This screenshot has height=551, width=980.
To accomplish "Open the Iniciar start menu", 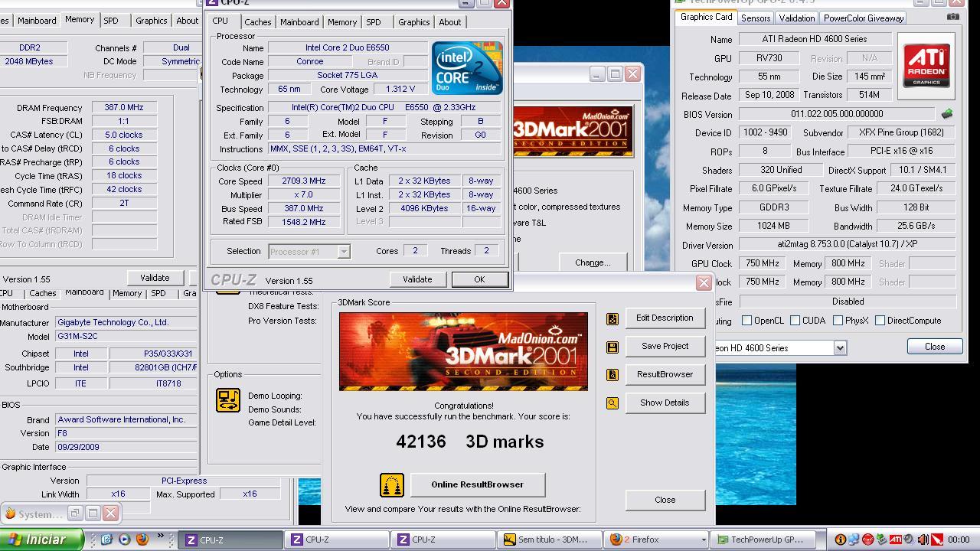I will 41,540.
